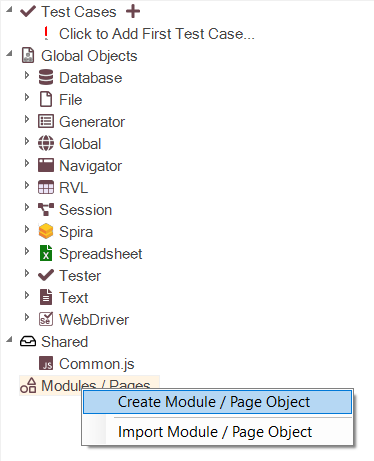Viewport: 374px width, 461px height.
Task: Click the Spreadsheet Excel icon
Action: point(46,253)
